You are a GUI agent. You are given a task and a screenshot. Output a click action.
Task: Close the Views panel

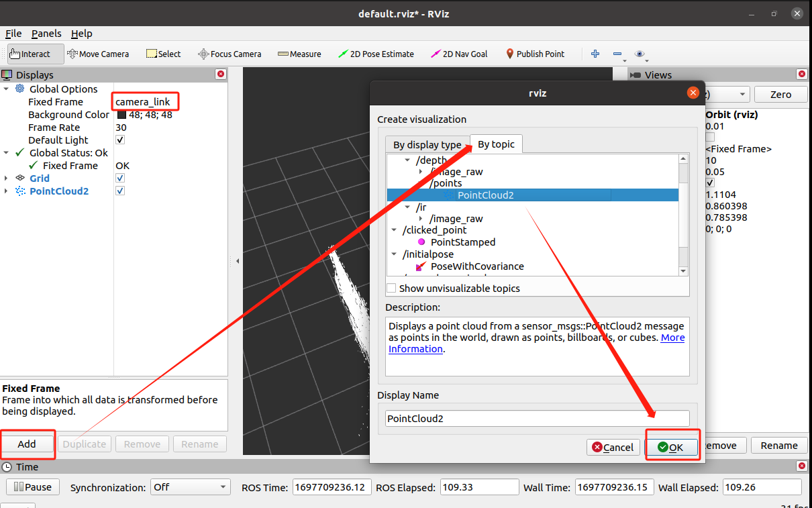point(801,74)
